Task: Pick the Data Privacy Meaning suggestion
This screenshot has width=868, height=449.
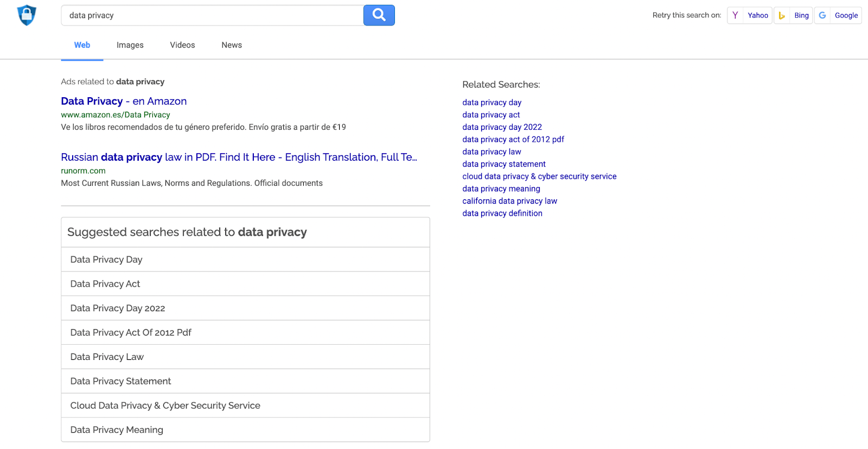Action: click(x=117, y=430)
